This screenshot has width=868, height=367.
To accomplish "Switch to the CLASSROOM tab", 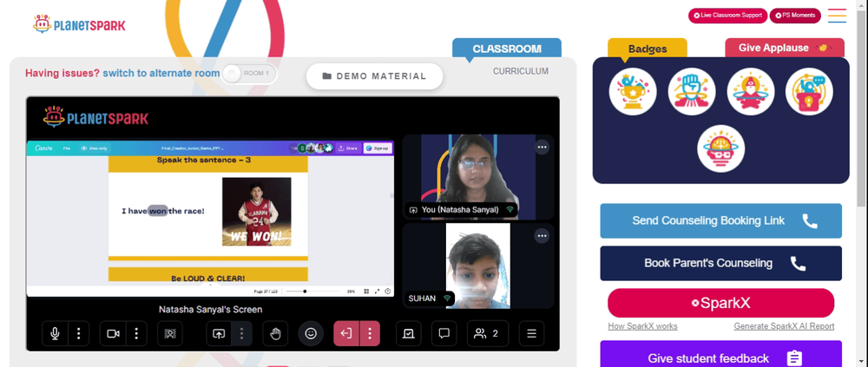I will [507, 49].
